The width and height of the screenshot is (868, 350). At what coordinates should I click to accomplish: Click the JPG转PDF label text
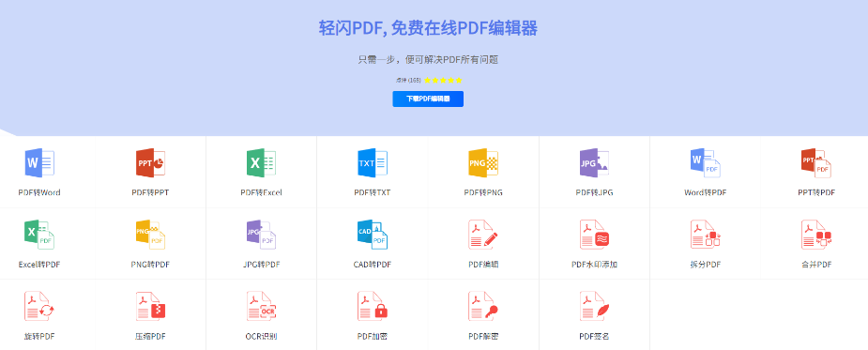[261, 265]
